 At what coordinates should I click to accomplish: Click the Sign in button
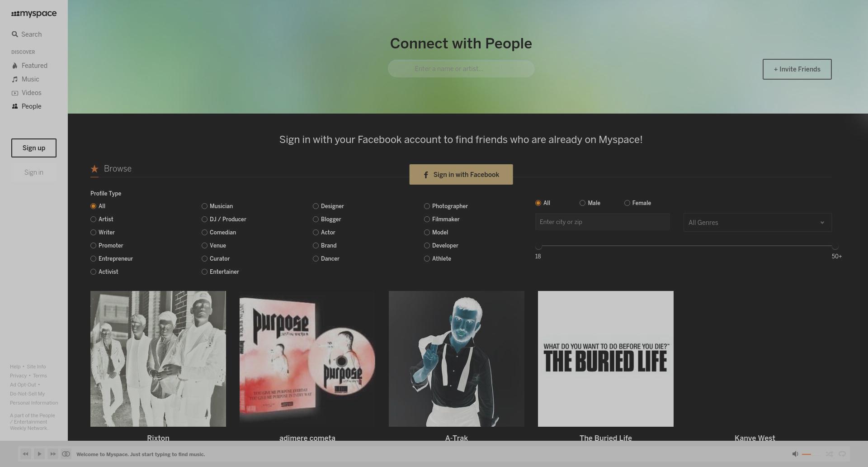pyautogui.click(x=34, y=172)
